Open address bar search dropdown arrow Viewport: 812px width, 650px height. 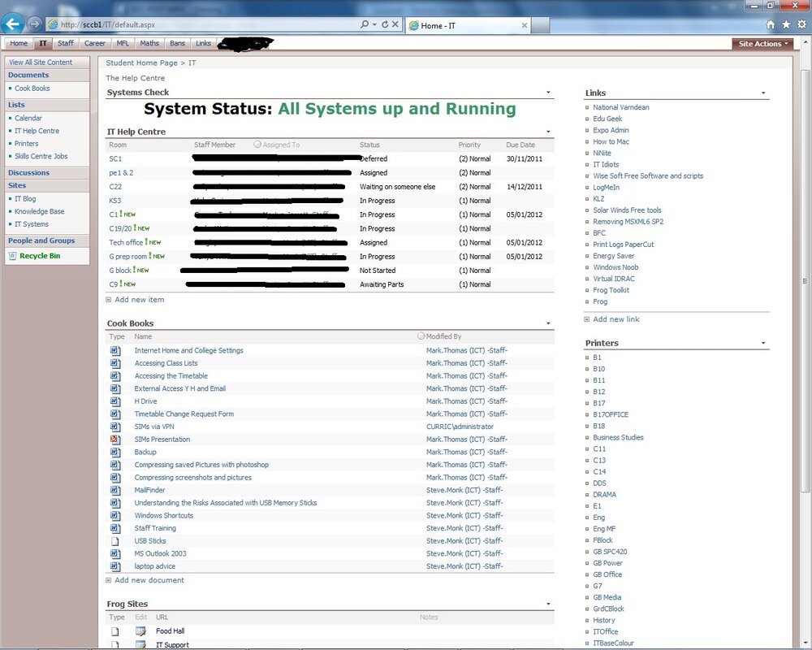(374, 24)
